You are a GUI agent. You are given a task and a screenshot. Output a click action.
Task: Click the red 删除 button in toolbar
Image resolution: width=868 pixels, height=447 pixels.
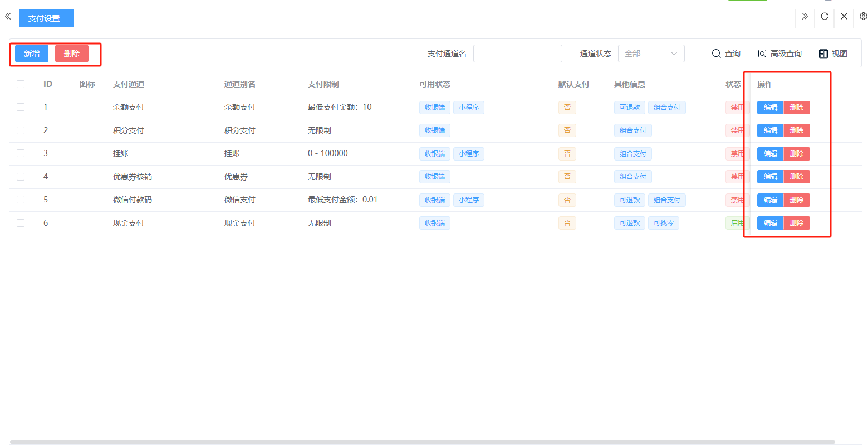pos(72,54)
